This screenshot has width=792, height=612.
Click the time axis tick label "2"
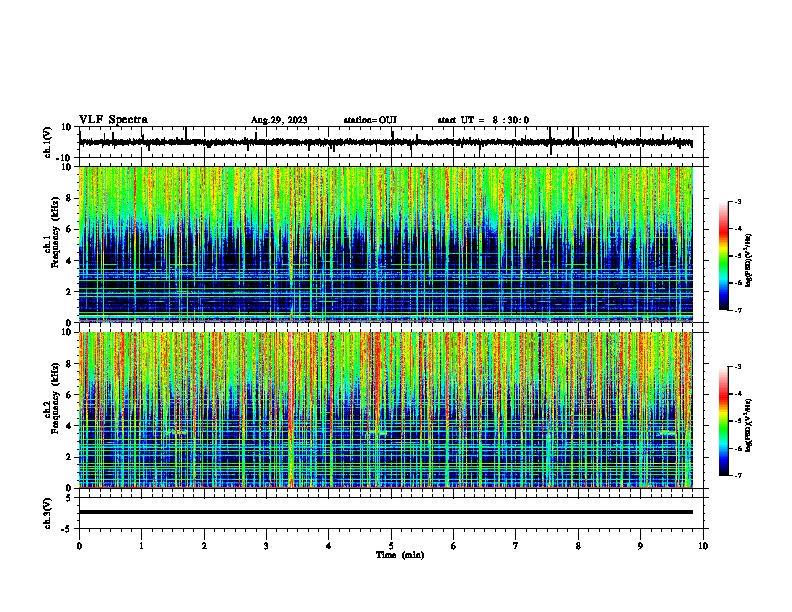[204, 546]
